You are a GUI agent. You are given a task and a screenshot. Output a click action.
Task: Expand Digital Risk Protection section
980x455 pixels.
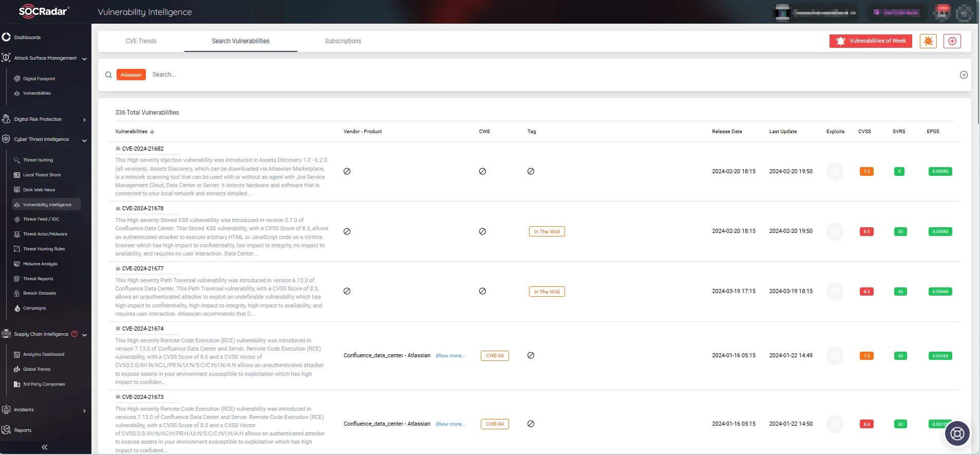click(84, 120)
